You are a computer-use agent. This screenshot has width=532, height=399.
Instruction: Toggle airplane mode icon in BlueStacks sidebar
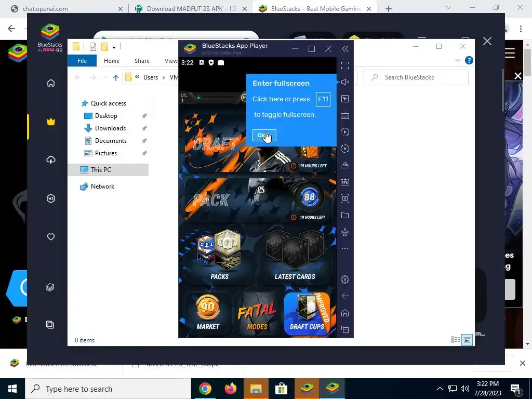pyautogui.click(x=345, y=232)
